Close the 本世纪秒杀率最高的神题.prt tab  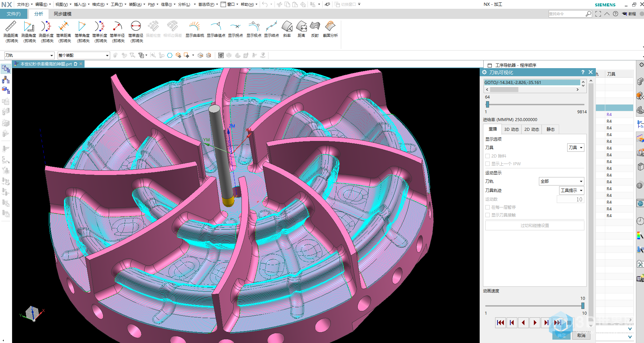(81, 64)
